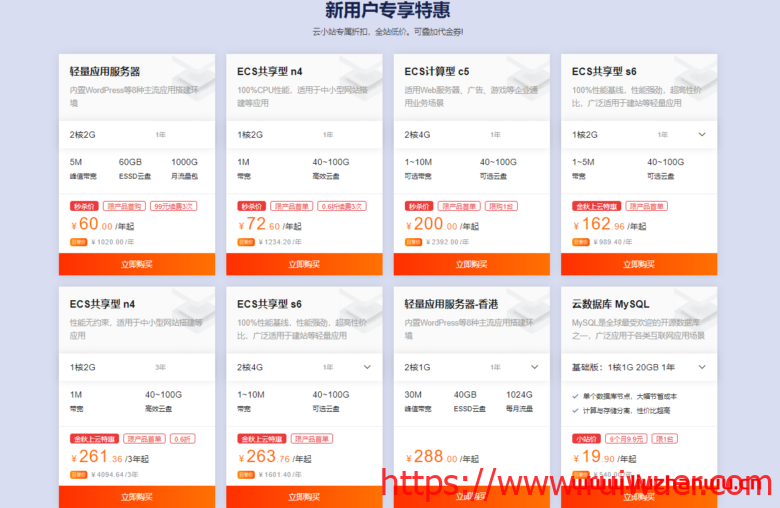Purchase the ¥261.36 three-year ECS n4

(136, 496)
